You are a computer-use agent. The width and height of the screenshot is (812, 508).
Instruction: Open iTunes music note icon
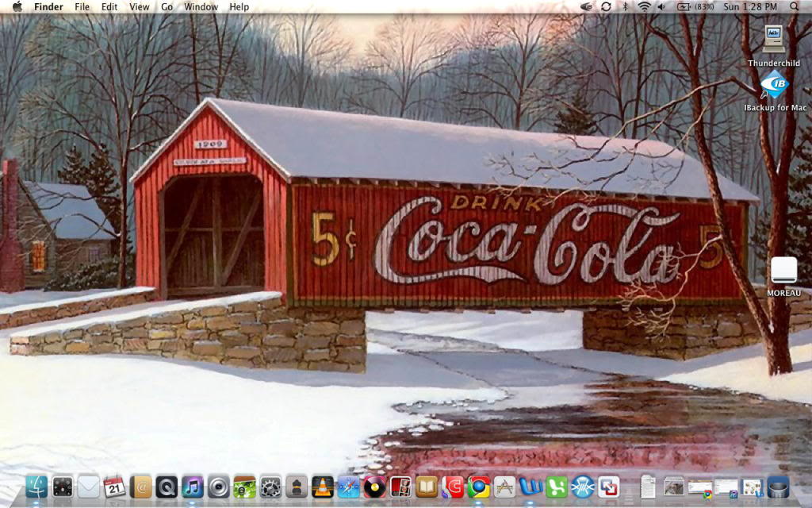point(193,487)
